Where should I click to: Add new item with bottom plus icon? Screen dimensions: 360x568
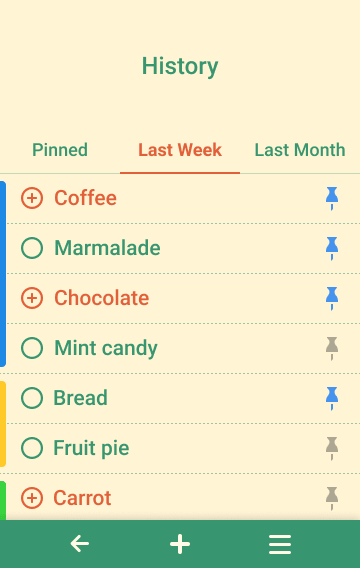[180, 544]
